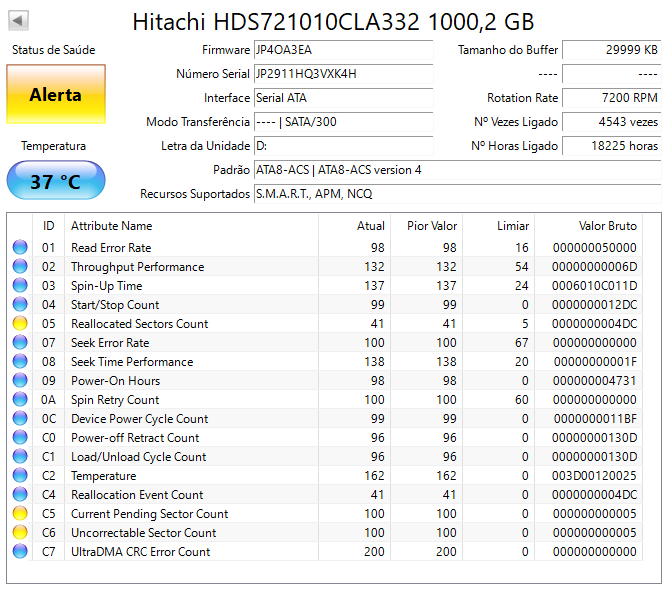668x590 pixels.
Task: Click raw value 0000000011BF for Device Power Cycle
Action: [595, 419]
